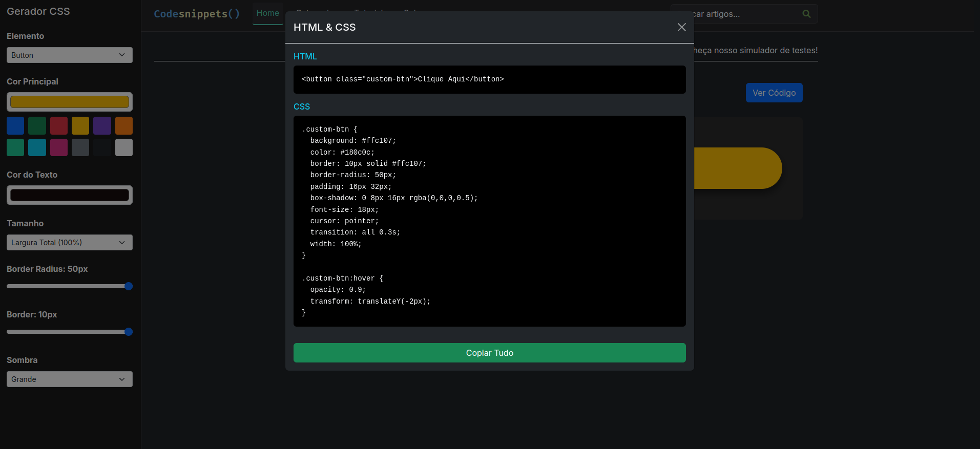The image size is (980, 449).
Task: Select the black preset color swatch
Action: coord(102,147)
